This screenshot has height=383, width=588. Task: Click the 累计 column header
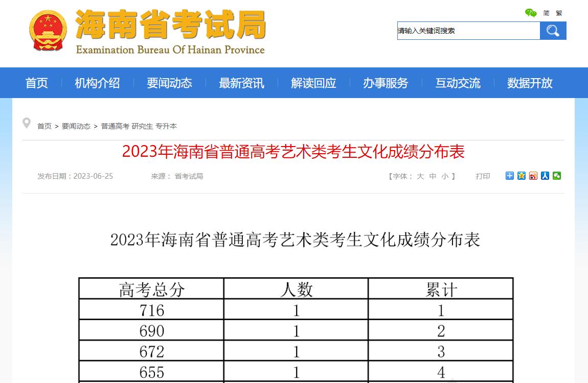[441, 290]
